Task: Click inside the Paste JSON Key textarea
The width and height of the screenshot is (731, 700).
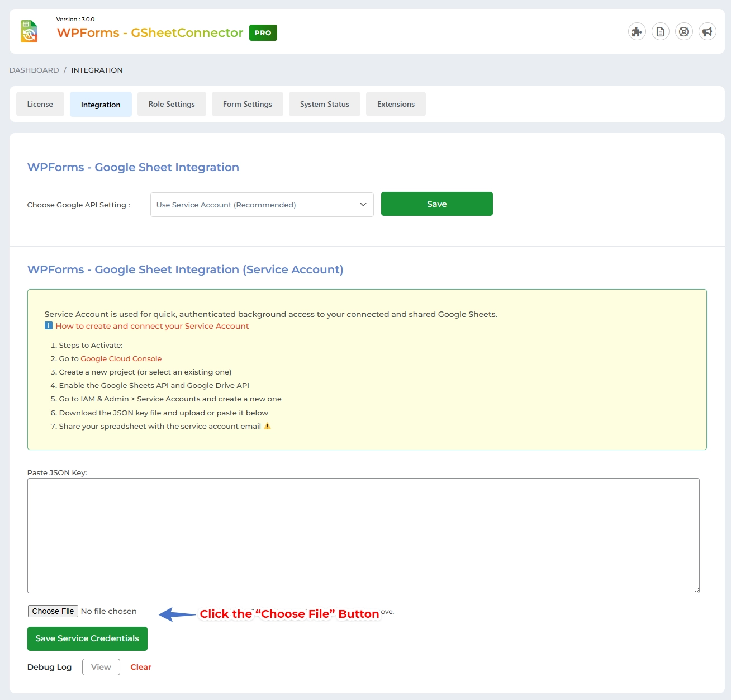Action: point(363,535)
